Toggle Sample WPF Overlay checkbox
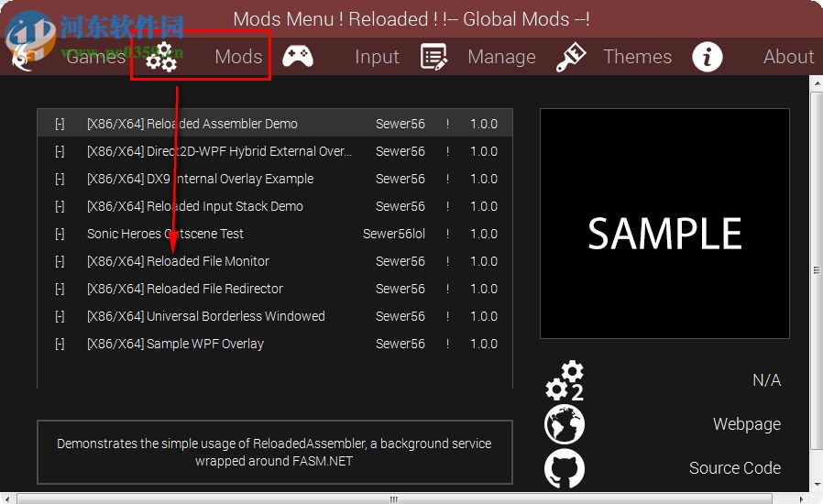 (60, 344)
